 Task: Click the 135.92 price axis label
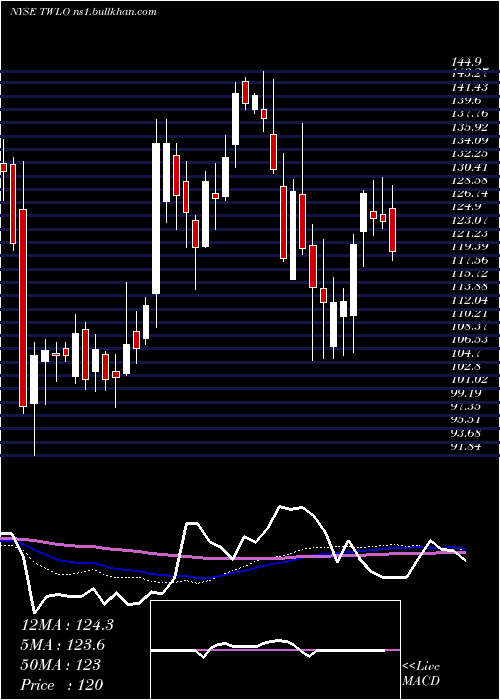point(470,127)
